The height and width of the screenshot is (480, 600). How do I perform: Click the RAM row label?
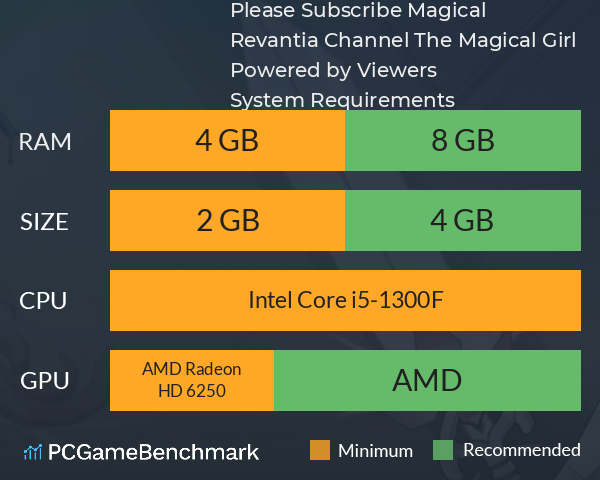[x=45, y=142]
